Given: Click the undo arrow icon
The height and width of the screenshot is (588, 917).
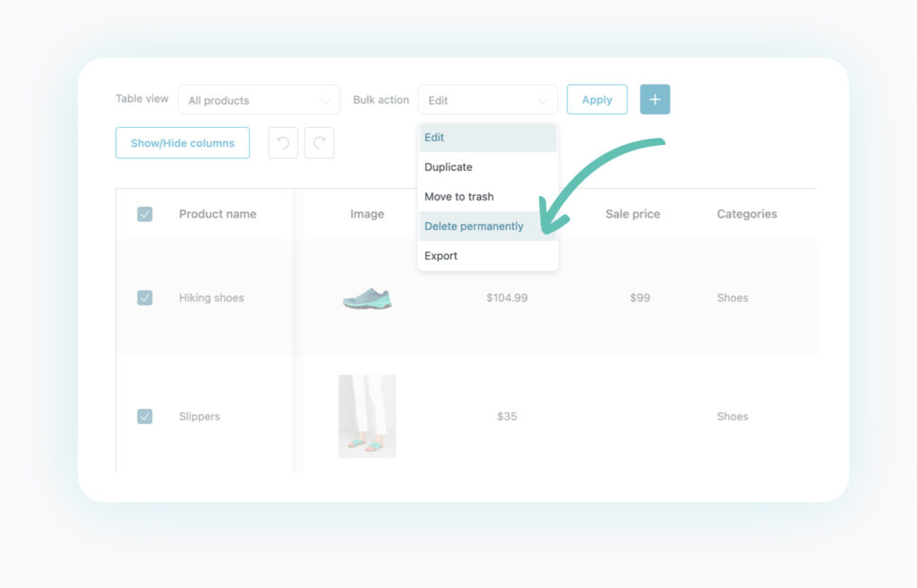Looking at the screenshot, I should tap(283, 142).
